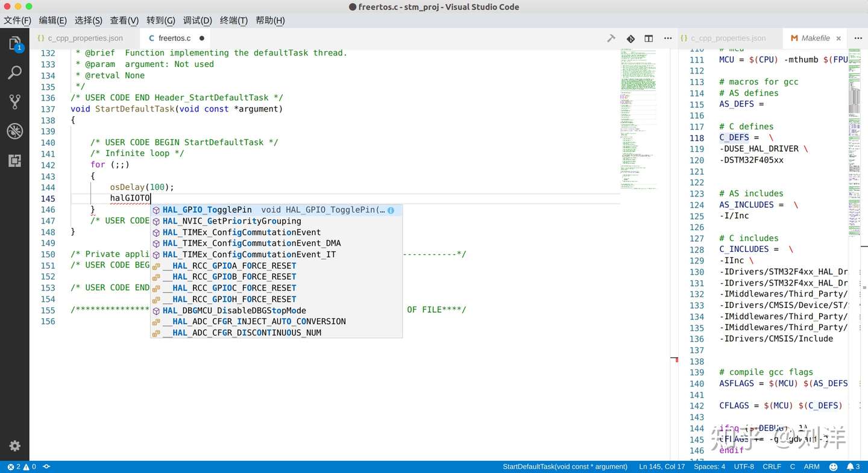Screen dimensions: 868x473
Task: Open the 编辑(E) menu
Action: pos(52,20)
